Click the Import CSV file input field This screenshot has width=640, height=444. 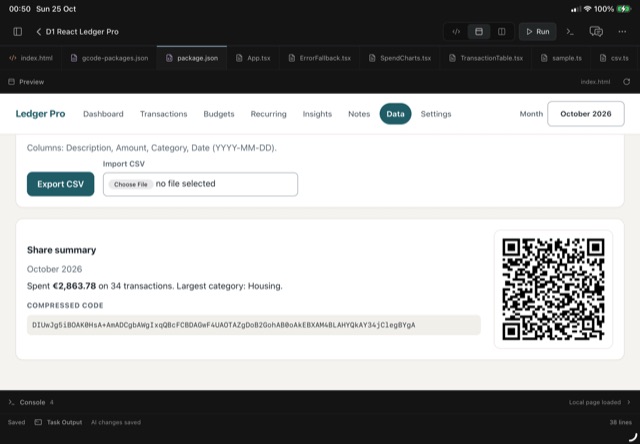click(200, 184)
